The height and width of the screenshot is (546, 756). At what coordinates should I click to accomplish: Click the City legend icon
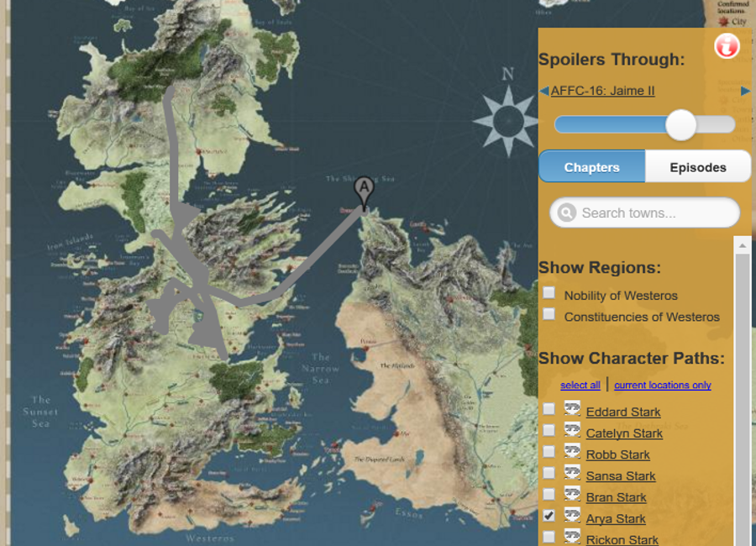click(723, 22)
